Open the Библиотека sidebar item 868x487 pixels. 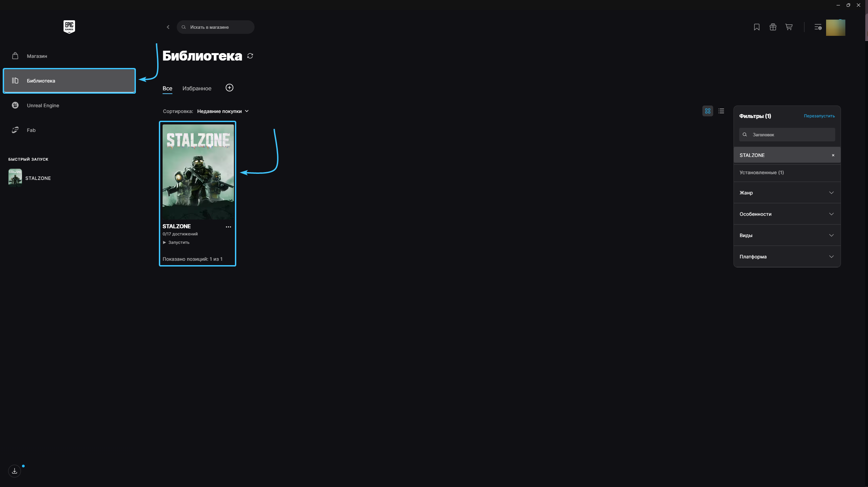pyautogui.click(x=69, y=81)
